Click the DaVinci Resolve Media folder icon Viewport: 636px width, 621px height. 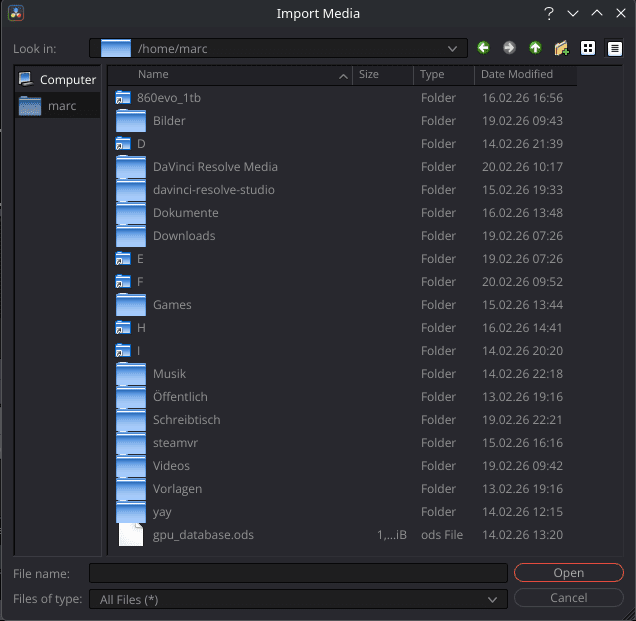pos(131,167)
